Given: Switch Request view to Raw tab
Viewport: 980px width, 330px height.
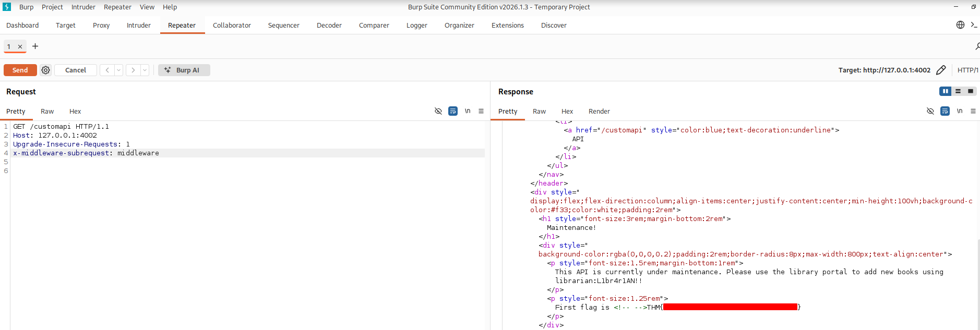Looking at the screenshot, I should pyautogui.click(x=47, y=111).
